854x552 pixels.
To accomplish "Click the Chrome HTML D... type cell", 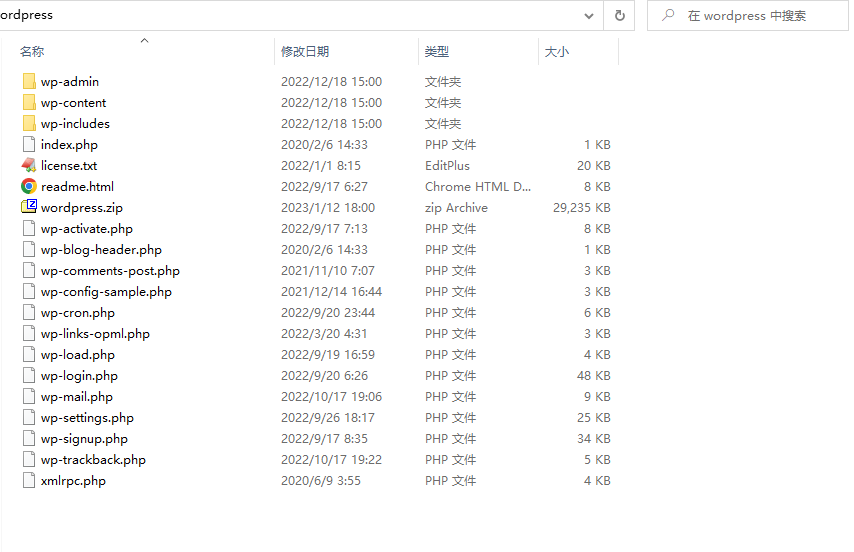I will tap(478, 186).
